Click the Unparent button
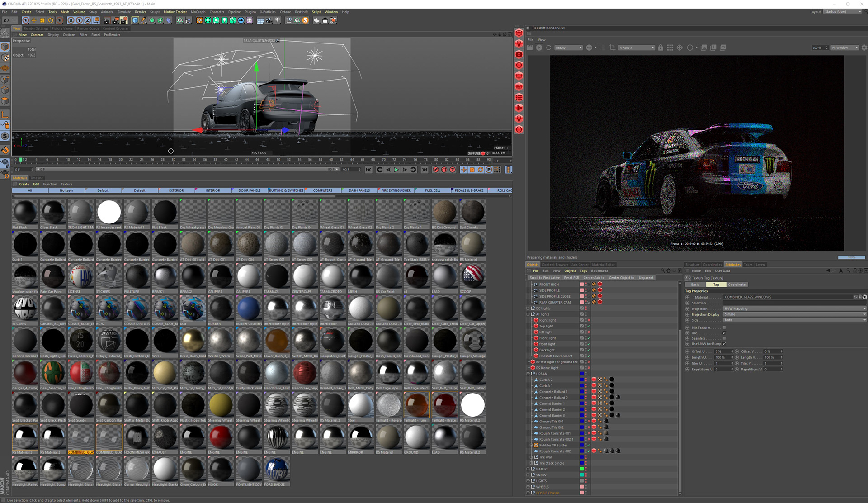 [x=646, y=278]
